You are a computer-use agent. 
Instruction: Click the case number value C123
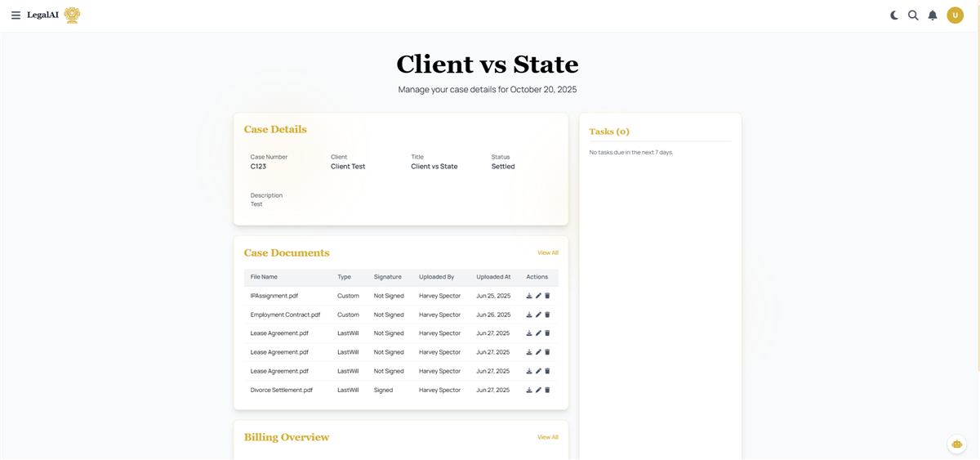pos(258,167)
